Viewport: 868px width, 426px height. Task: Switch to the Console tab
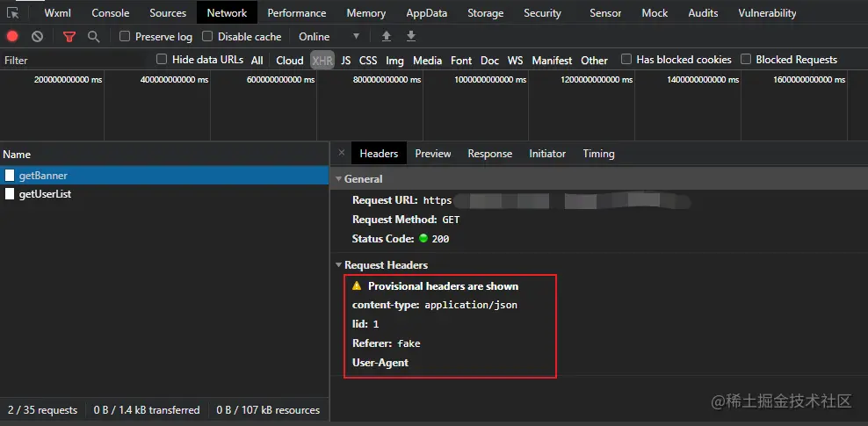110,12
